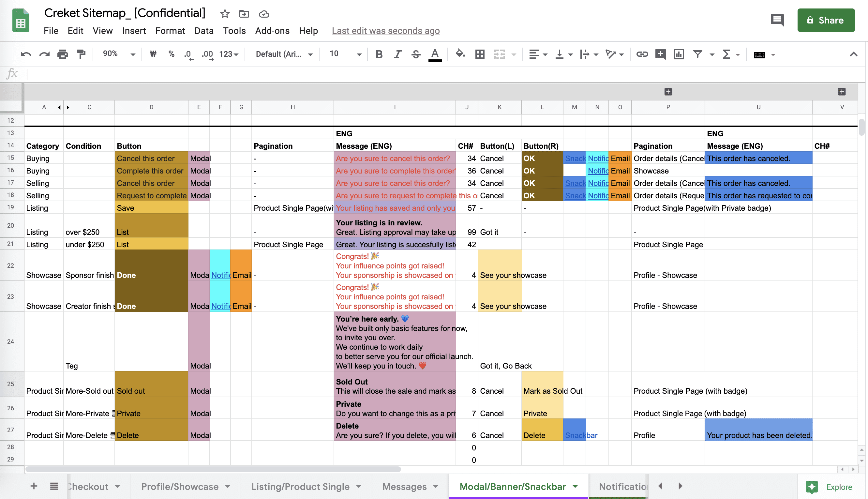868x499 pixels.
Task: Open more number formats (123) dropdown
Action: [x=229, y=54]
